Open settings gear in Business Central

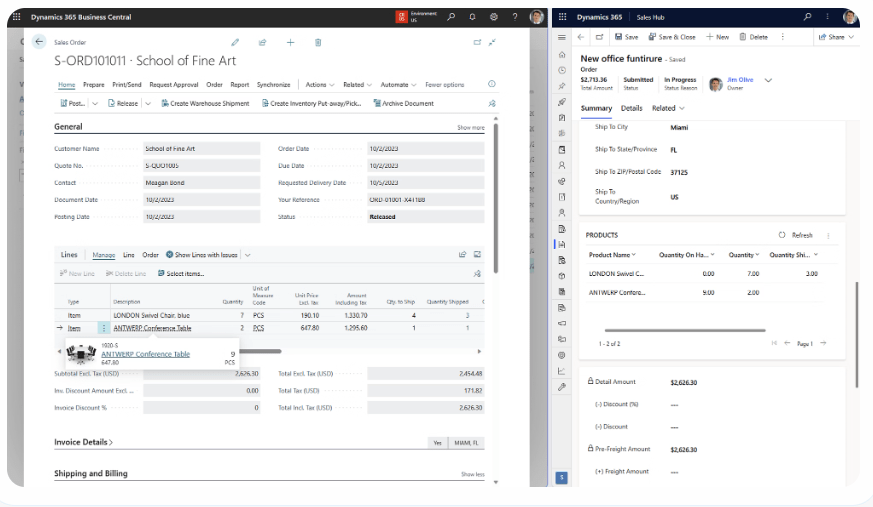[x=493, y=17]
